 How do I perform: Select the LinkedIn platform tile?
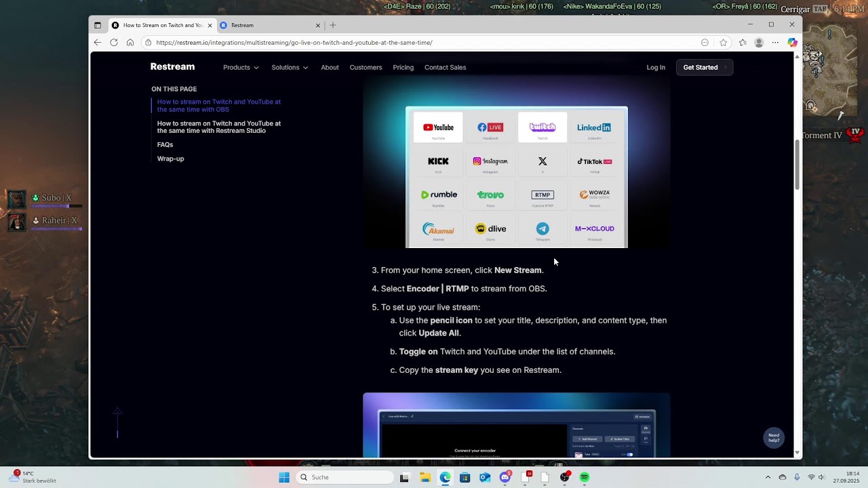(x=594, y=127)
